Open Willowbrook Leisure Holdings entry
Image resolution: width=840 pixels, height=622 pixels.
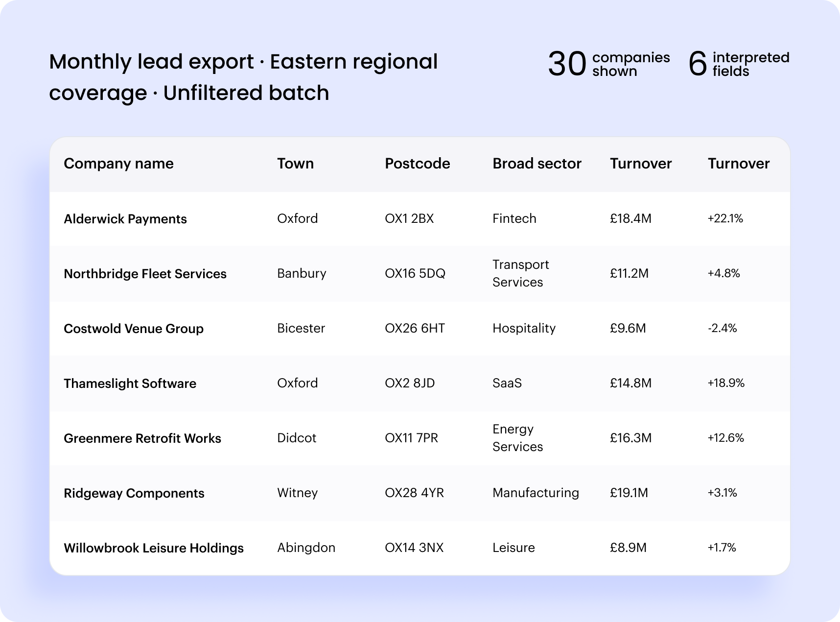pyautogui.click(x=420, y=548)
